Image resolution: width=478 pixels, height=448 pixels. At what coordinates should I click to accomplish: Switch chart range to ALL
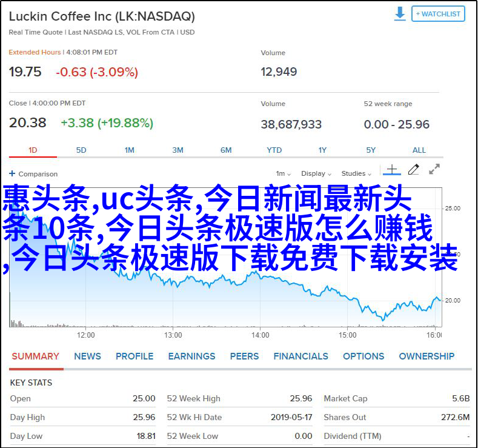(419, 150)
